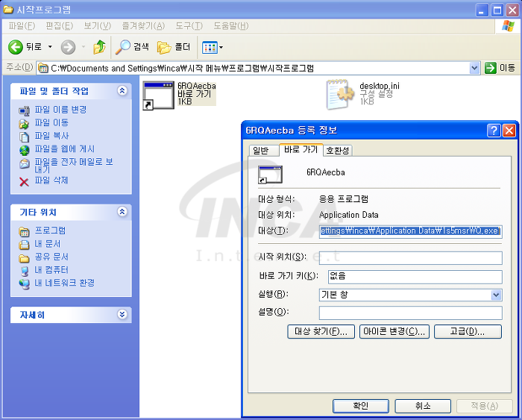Click the e-mail this file icon
The width and height of the screenshot is (522, 420).
[x=25, y=163]
